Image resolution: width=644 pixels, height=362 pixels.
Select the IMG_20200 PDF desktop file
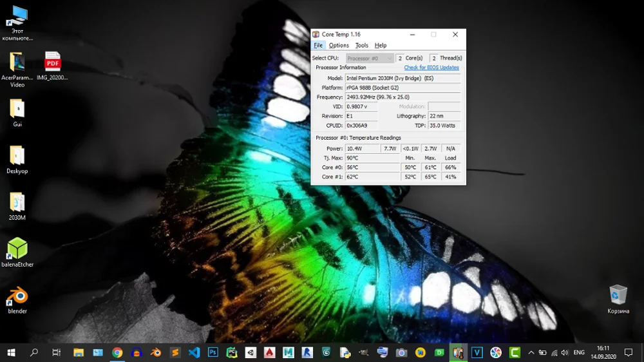point(52,66)
